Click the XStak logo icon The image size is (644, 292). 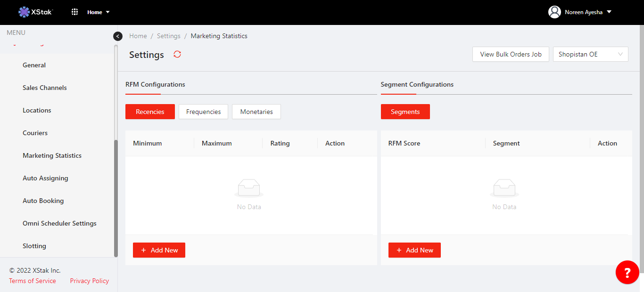tap(24, 12)
